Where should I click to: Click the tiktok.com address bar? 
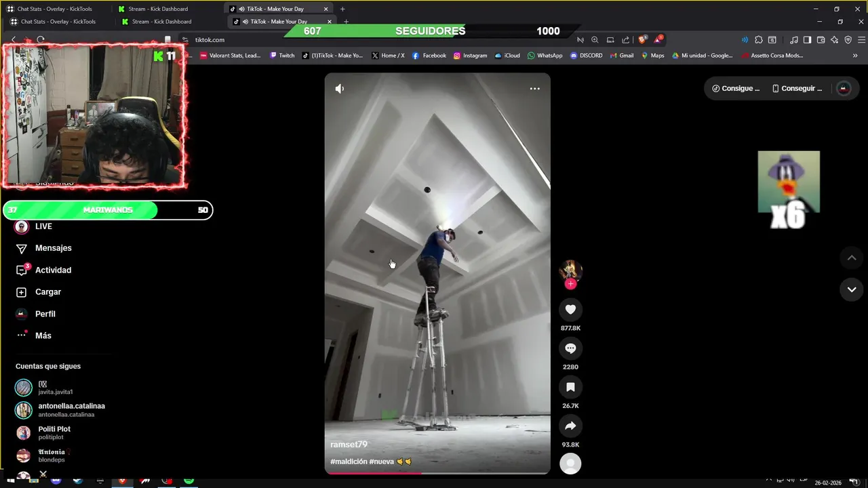[380, 40]
